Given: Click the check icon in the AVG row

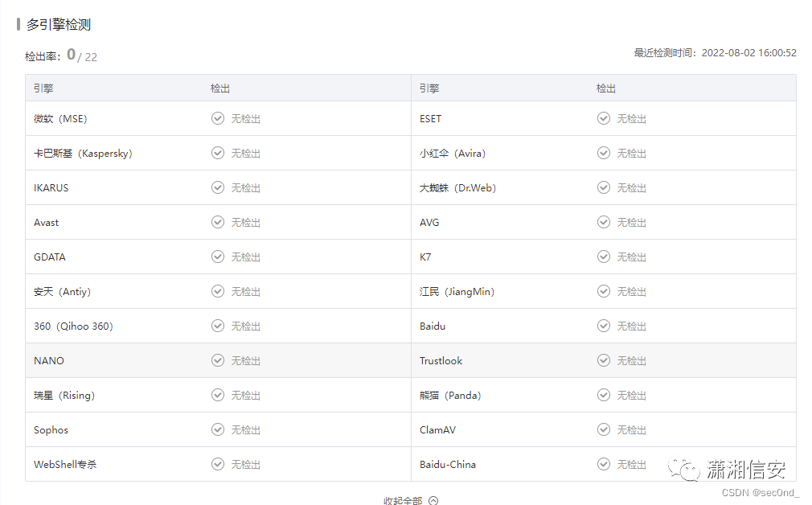Looking at the screenshot, I should (604, 222).
